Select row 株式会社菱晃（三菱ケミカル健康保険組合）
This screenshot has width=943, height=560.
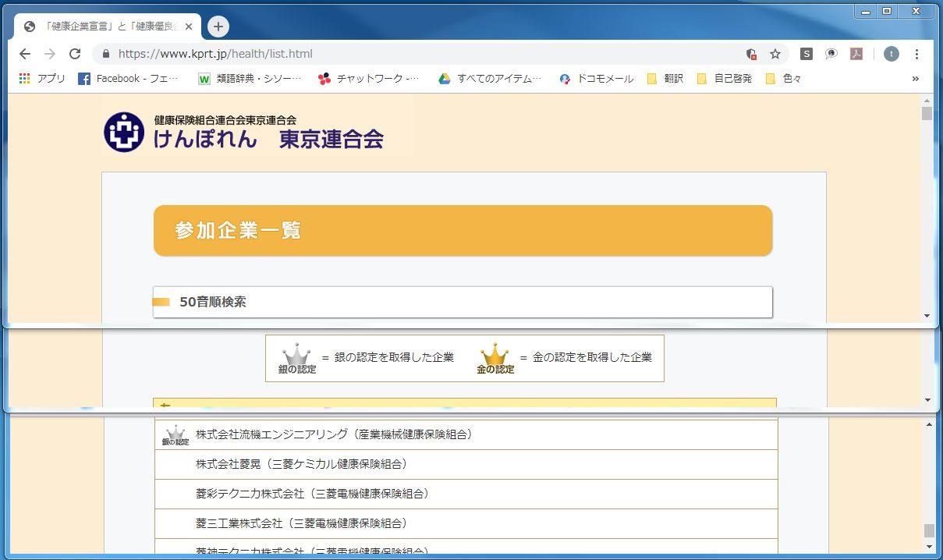pos(466,464)
